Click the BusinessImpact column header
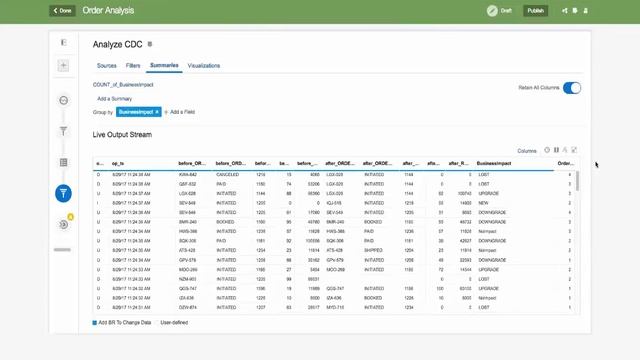The width and height of the screenshot is (640, 360). click(494, 164)
